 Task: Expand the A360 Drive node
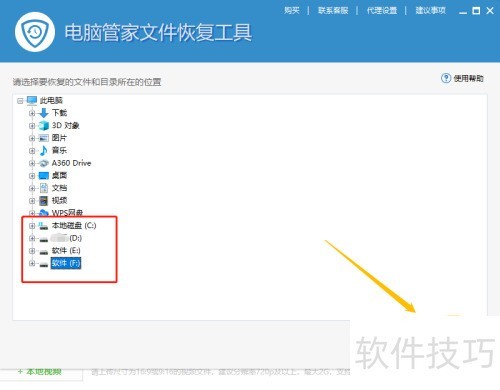(32, 163)
